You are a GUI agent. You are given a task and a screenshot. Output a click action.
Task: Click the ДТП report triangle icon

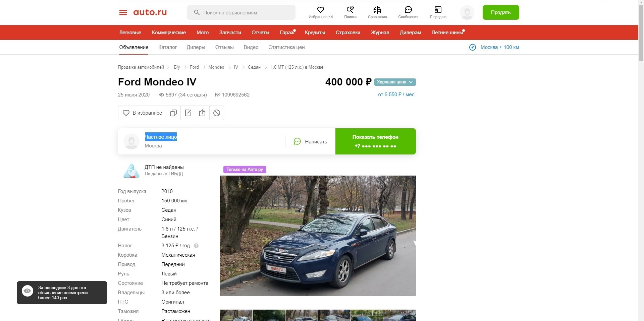point(131,170)
